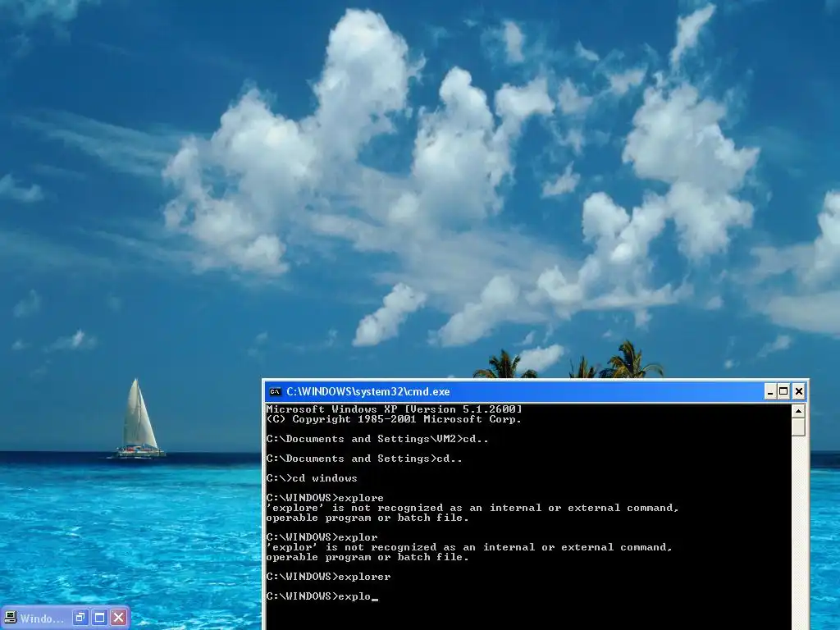Restore the minimized Windo... window
This screenshot has width=840, height=630.
(x=80, y=618)
